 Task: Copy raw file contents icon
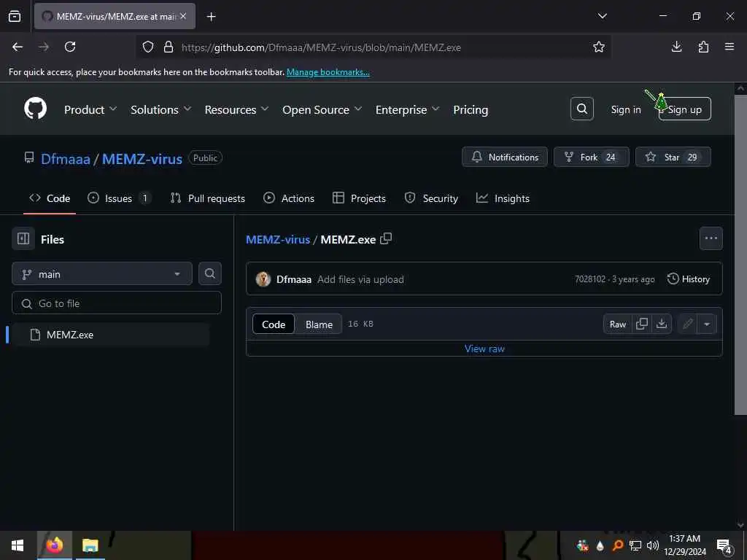642,324
